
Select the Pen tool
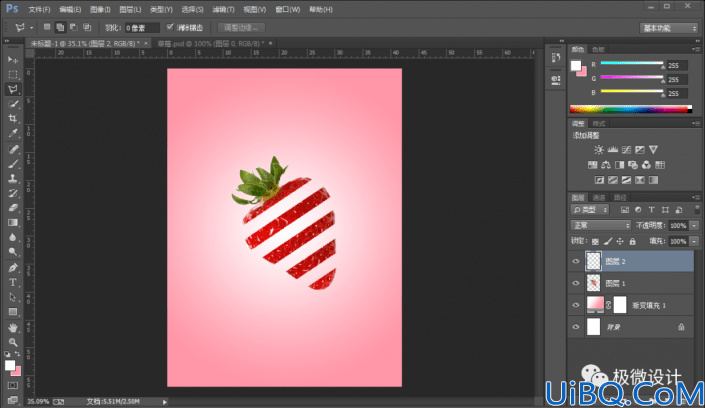(13, 268)
